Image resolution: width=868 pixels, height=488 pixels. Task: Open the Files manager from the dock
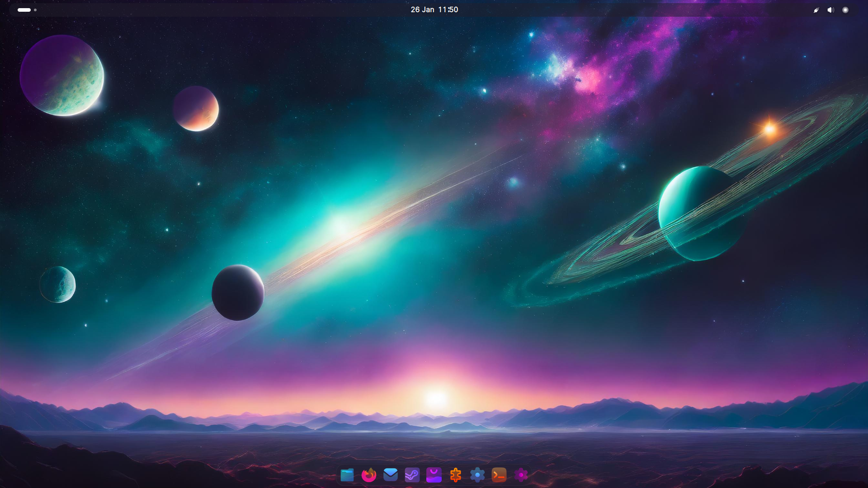[347, 475]
